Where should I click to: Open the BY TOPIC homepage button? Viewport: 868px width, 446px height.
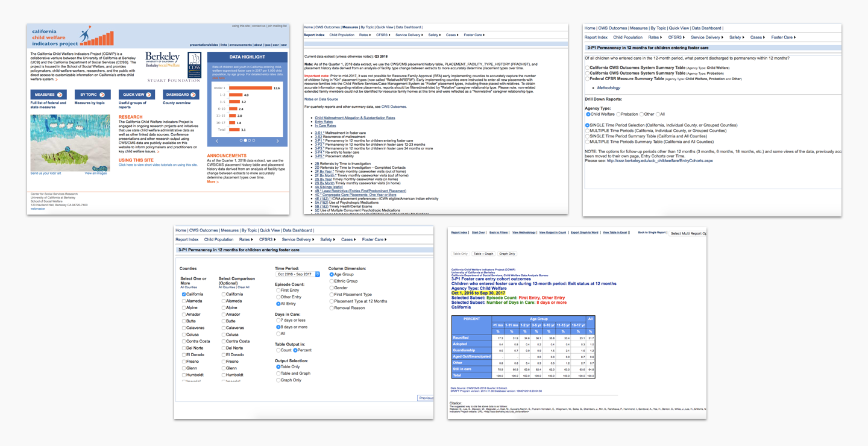click(92, 95)
